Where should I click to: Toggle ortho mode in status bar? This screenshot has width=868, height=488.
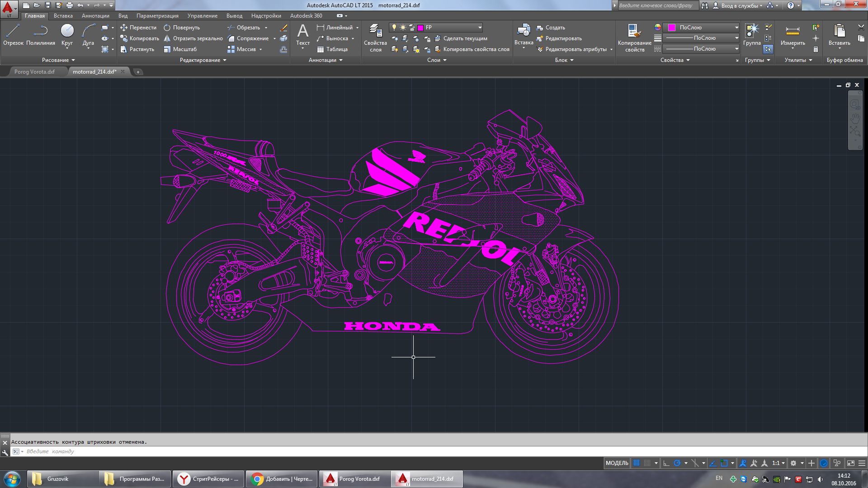point(666,463)
